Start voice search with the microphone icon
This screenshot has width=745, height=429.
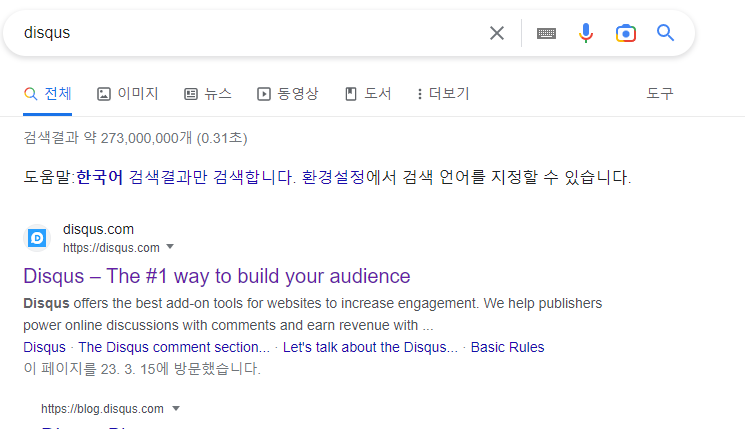coord(586,33)
